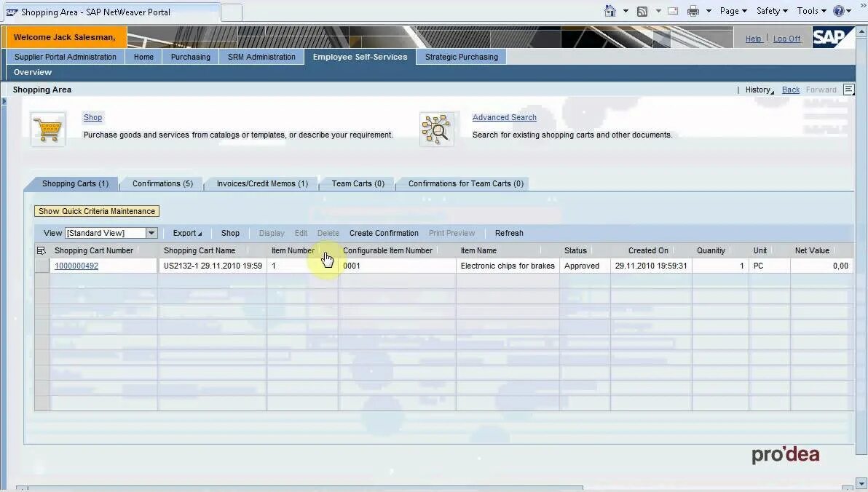Click the vertical scrollbar down arrow
Viewport: 868px width, 492px height.
[x=862, y=484]
